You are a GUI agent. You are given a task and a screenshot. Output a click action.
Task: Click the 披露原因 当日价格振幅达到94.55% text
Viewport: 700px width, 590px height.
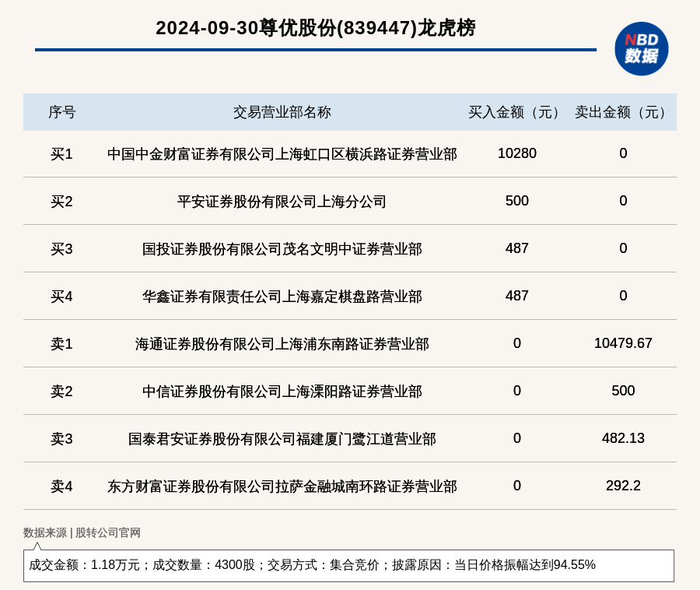point(494,565)
